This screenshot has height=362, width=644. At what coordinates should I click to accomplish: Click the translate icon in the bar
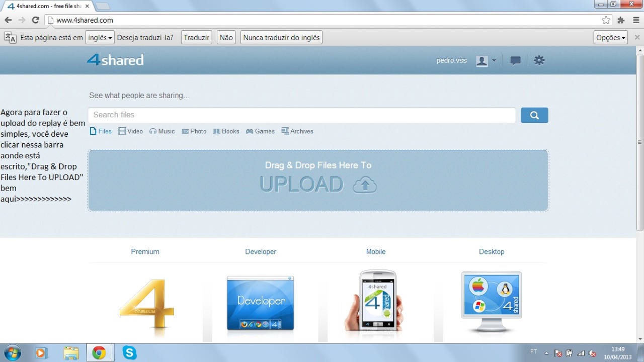click(10, 37)
